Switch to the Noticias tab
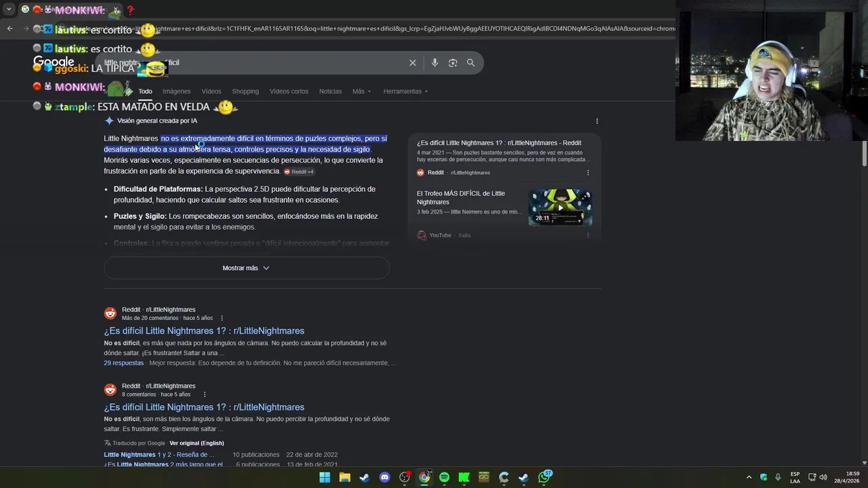This screenshot has width=868, height=488. (330, 91)
